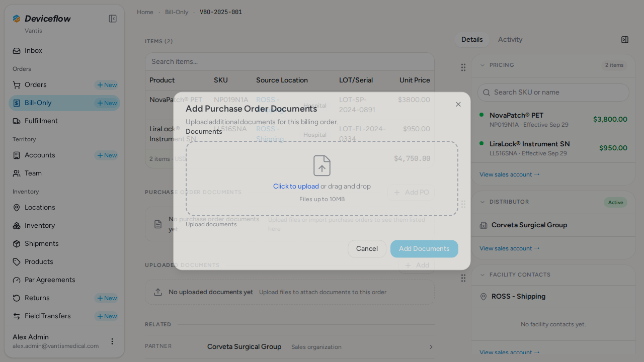This screenshot has height=362, width=644.
Task: Grab Pricing section drag handle
Action: 463,67
